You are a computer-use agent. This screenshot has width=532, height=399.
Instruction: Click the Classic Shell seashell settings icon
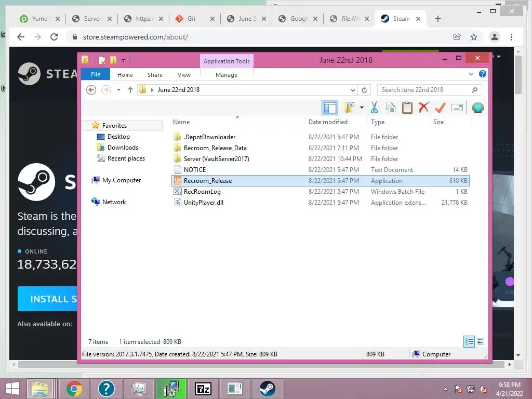[x=478, y=108]
